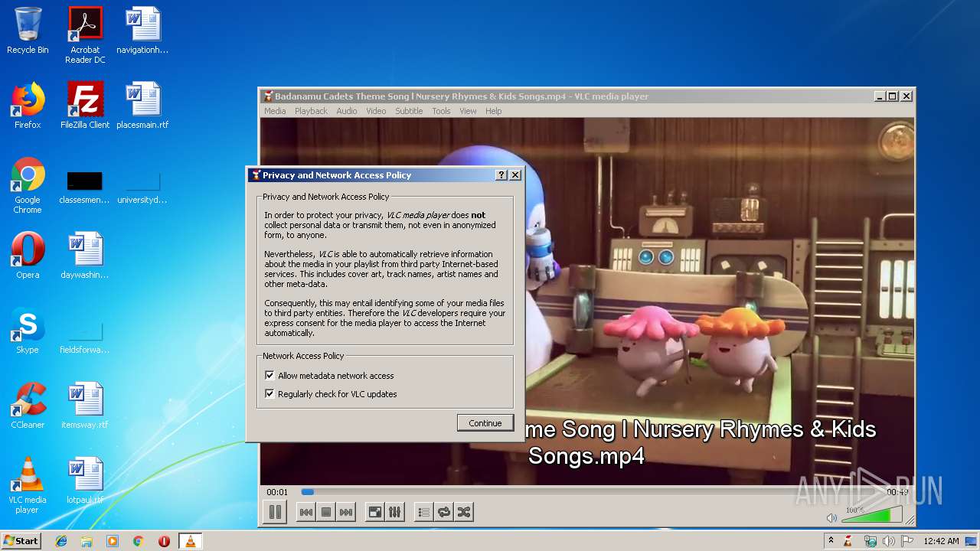Select the Acrobat Reader DC desktop icon

[85, 35]
